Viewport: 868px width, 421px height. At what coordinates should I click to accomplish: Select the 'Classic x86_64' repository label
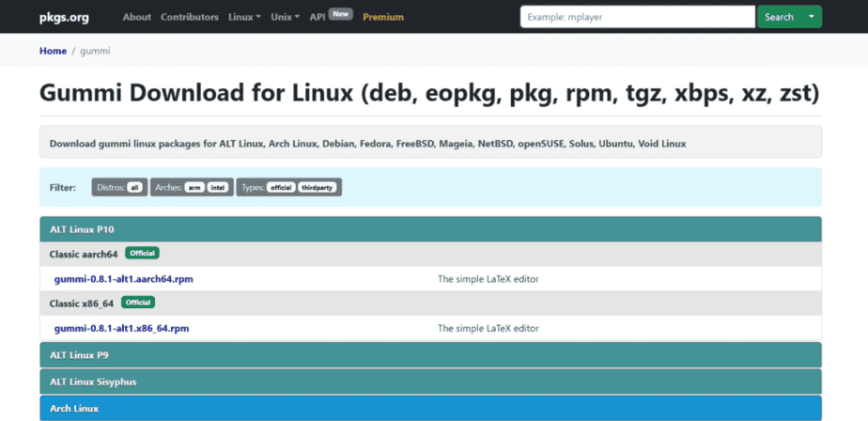82,304
